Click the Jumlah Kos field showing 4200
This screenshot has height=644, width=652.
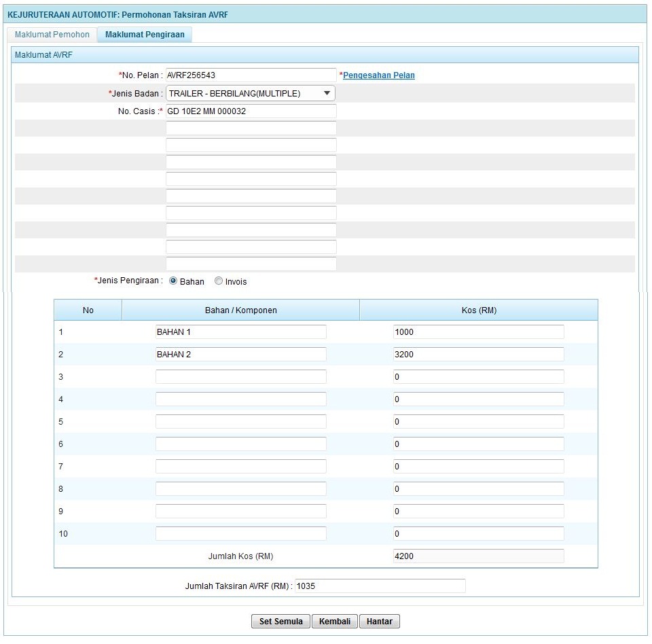(x=479, y=556)
